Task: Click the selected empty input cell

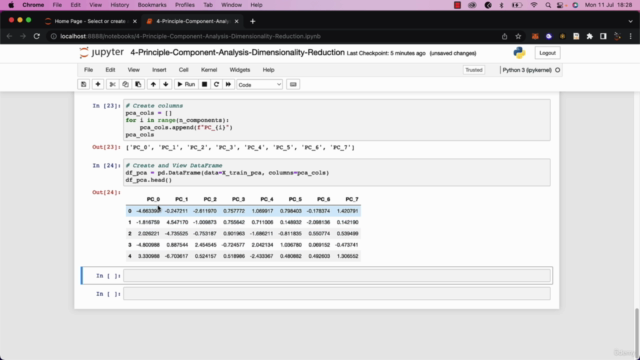Action: pyautogui.click(x=337, y=276)
